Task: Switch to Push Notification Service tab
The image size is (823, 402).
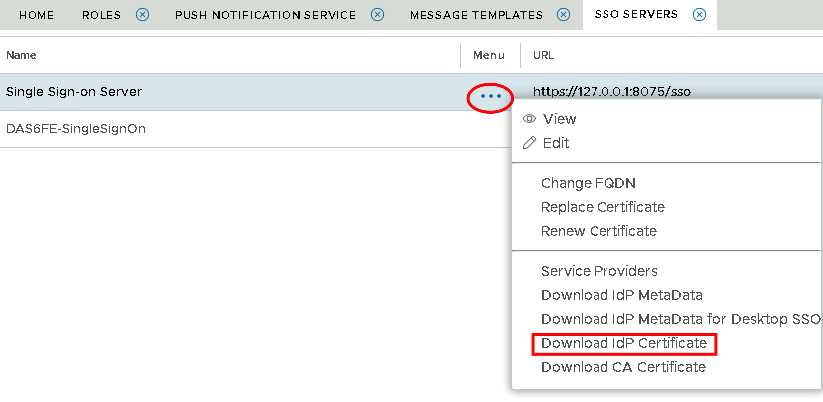Action: tap(265, 15)
